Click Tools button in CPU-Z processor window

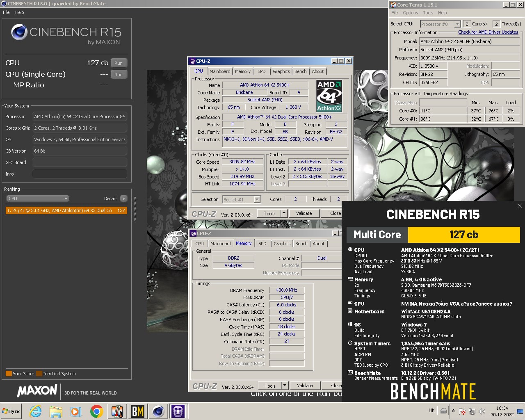(x=269, y=213)
